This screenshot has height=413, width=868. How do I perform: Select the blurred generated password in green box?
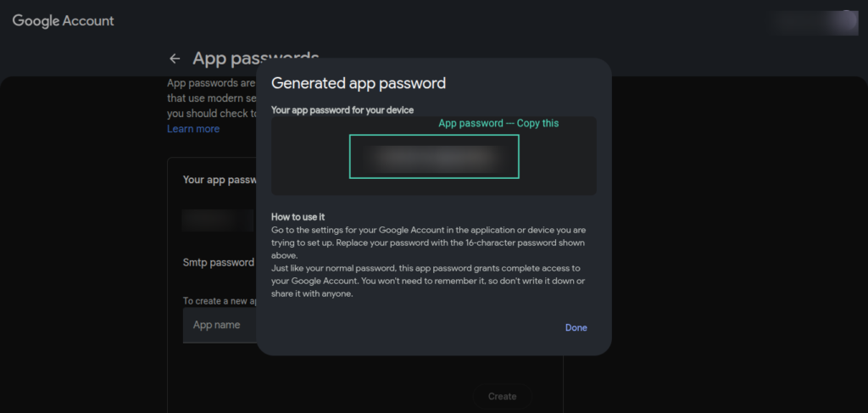[x=434, y=156]
